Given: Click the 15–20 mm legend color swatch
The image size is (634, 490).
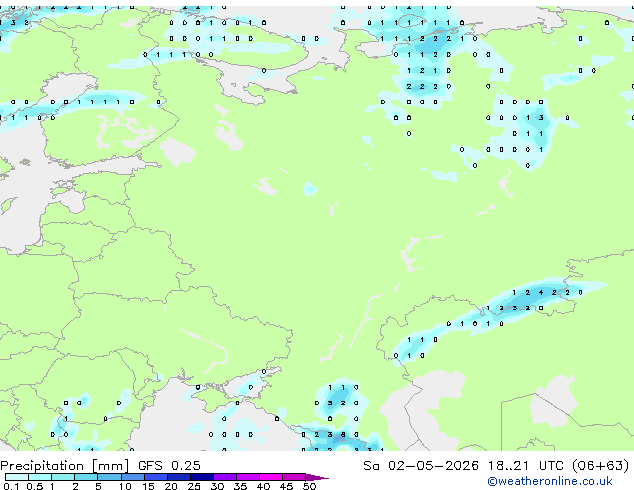Looking at the screenshot, I should click(x=155, y=477).
